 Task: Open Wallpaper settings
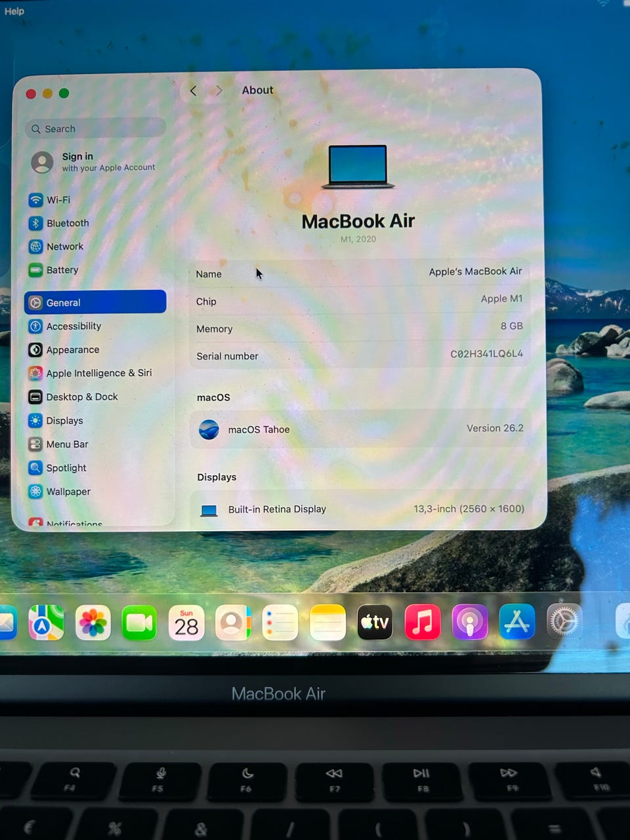pyautogui.click(x=60, y=492)
